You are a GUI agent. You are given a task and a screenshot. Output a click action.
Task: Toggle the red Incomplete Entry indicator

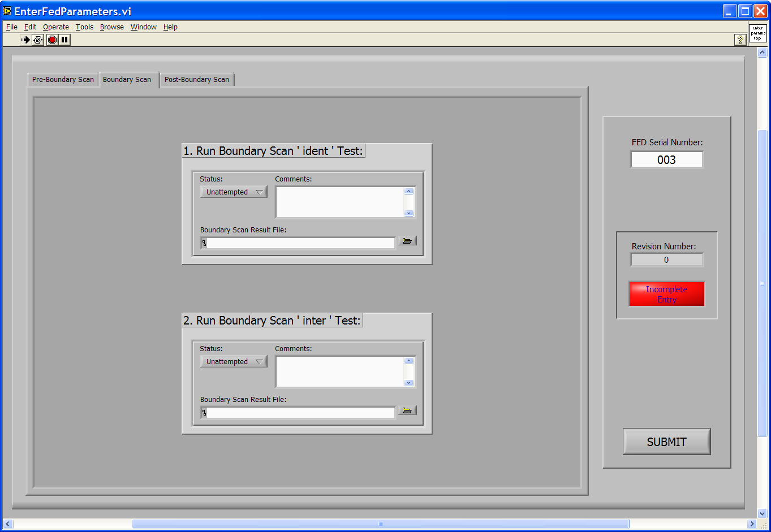pyautogui.click(x=666, y=294)
